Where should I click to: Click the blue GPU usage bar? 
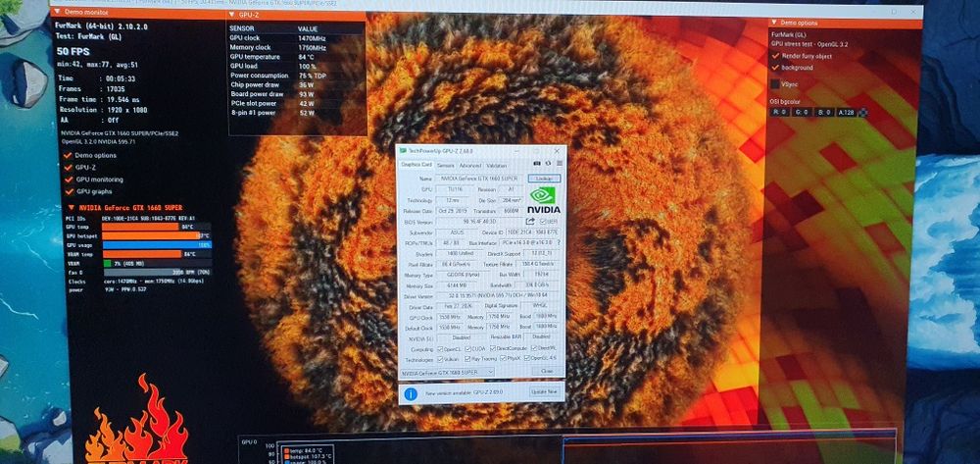pos(157,244)
